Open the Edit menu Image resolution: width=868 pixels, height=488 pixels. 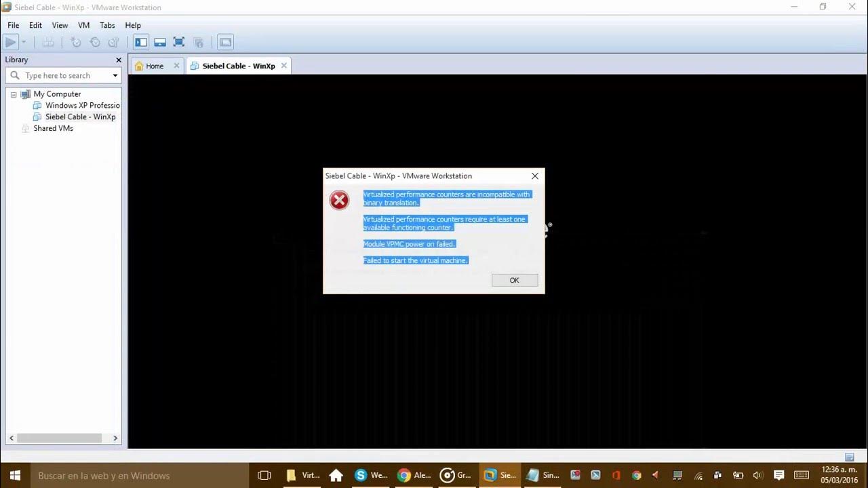point(35,25)
